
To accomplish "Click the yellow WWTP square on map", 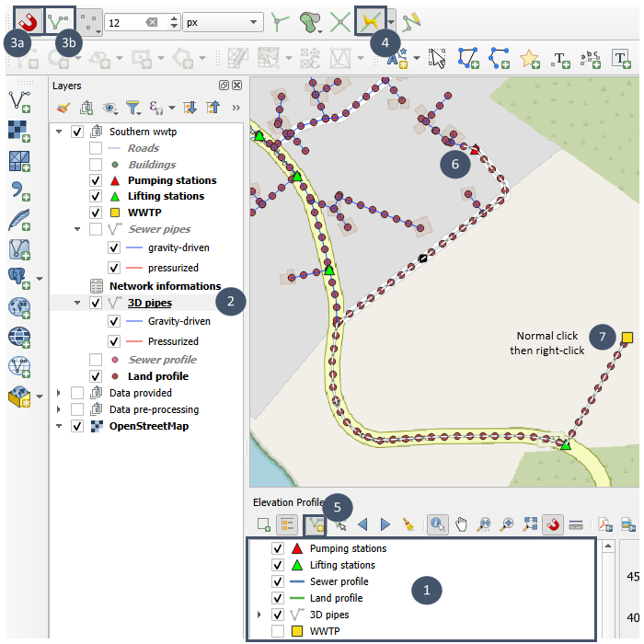I will tap(627, 338).
